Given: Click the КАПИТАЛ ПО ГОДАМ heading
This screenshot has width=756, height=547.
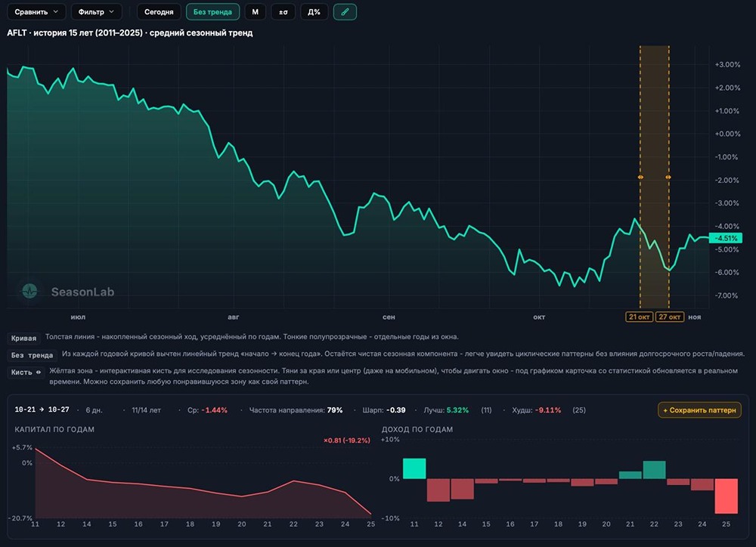Looking at the screenshot, I should tap(54, 429).
